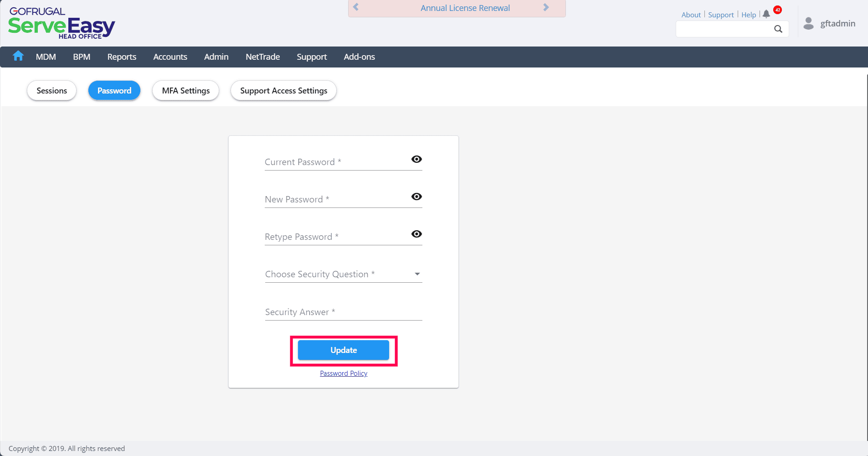Screen dimensions: 868x456
Task: Open the Password Policy link
Action: (x=344, y=373)
